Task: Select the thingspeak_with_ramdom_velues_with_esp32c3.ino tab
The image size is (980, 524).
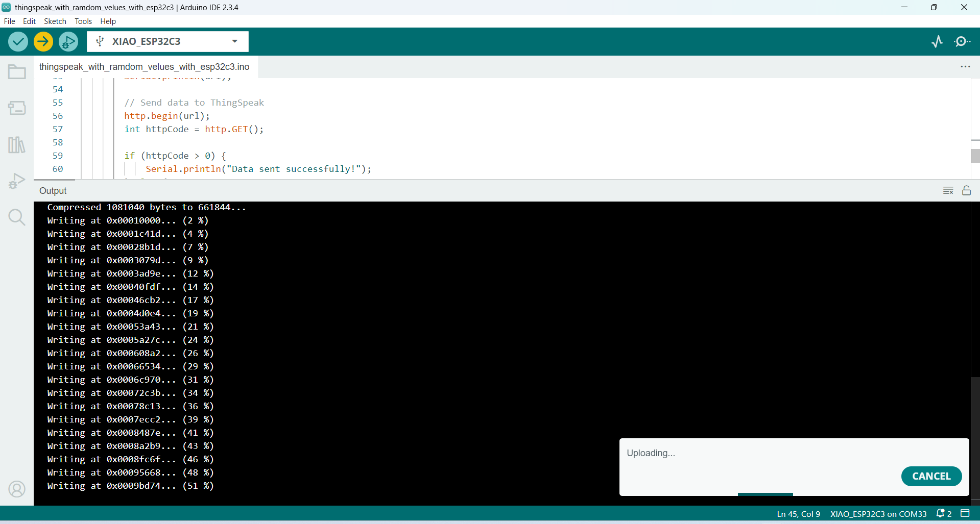Action: pyautogui.click(x=145, y=67)
